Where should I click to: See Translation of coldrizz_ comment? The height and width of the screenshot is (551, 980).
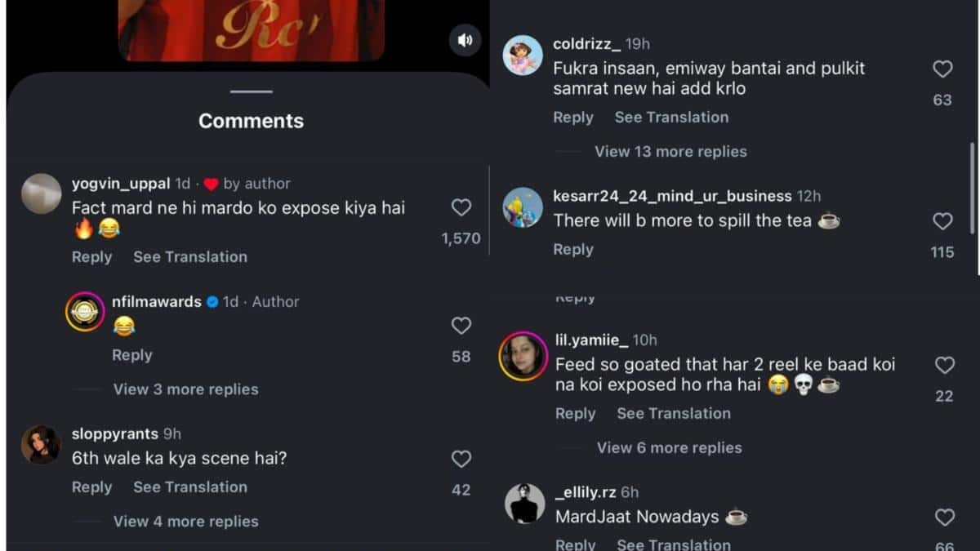point(671,118)
